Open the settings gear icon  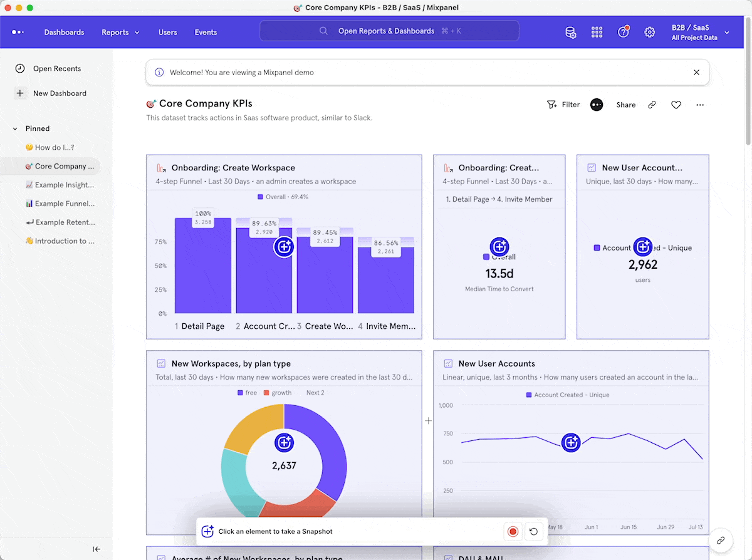click(650, 32)
